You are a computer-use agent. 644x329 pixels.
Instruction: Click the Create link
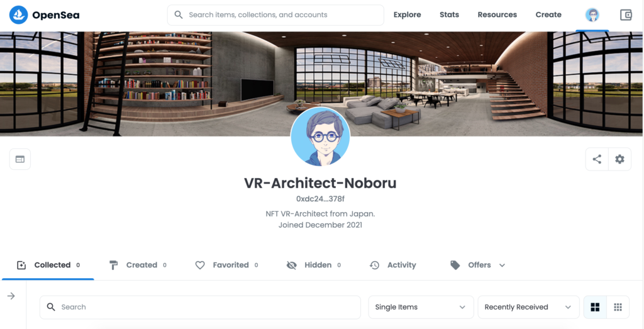click(x=548, y=15)
